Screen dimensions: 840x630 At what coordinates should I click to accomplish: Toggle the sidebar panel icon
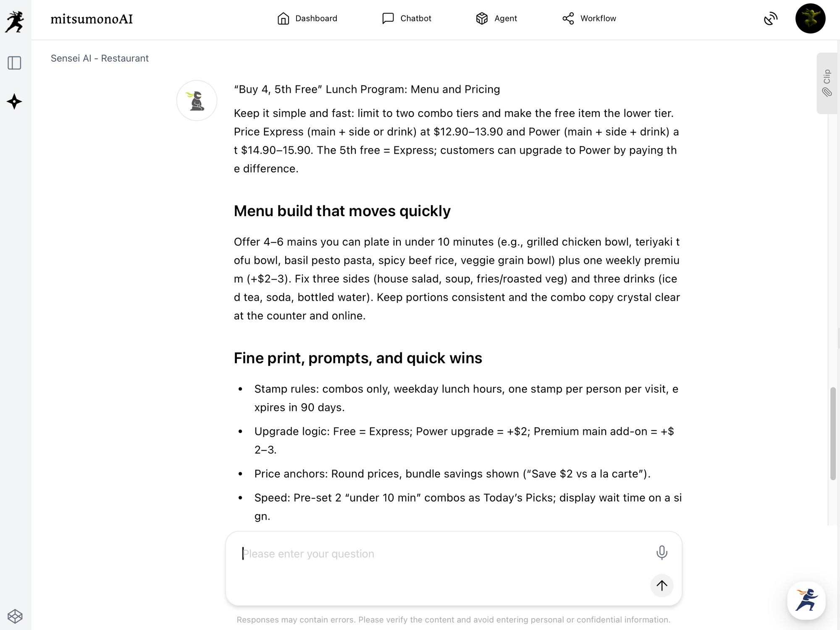pos(15,63)
